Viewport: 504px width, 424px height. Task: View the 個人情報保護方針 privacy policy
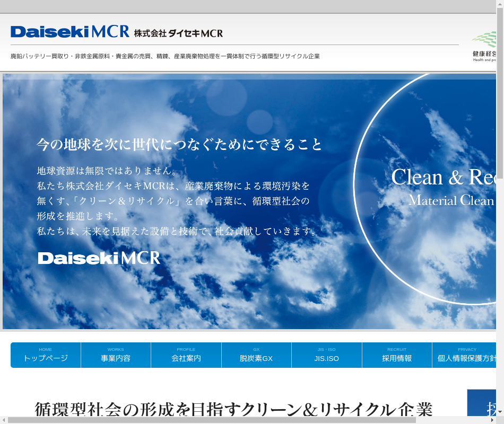(465, 355)
